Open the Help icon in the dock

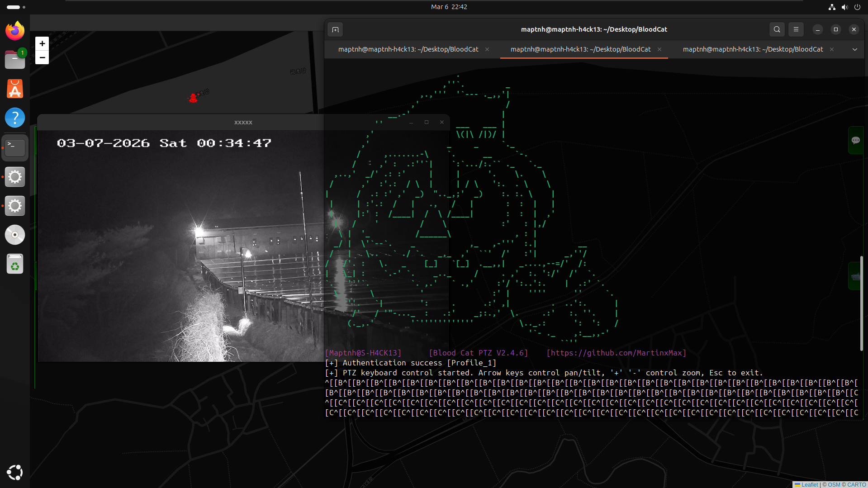click(15, 118)
